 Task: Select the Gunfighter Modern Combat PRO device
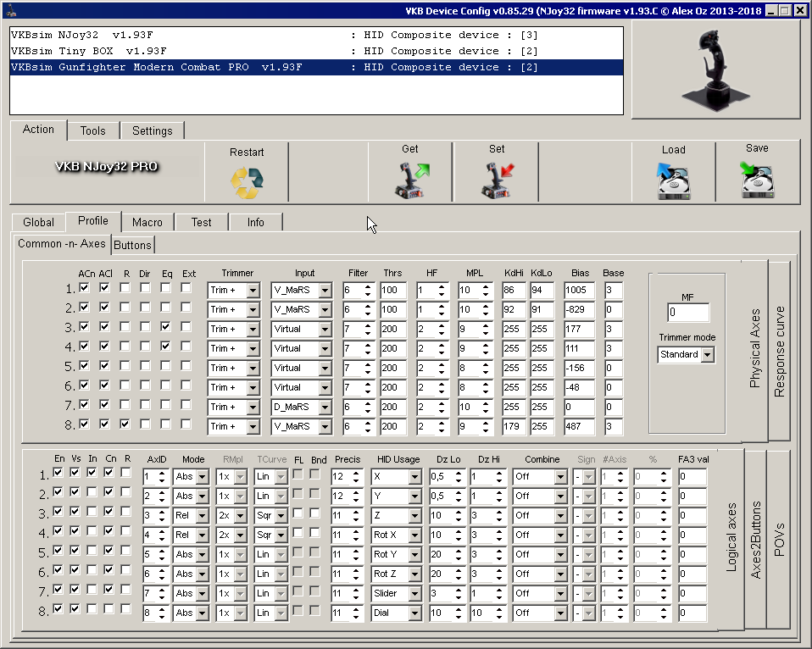(x=316, y=67)
